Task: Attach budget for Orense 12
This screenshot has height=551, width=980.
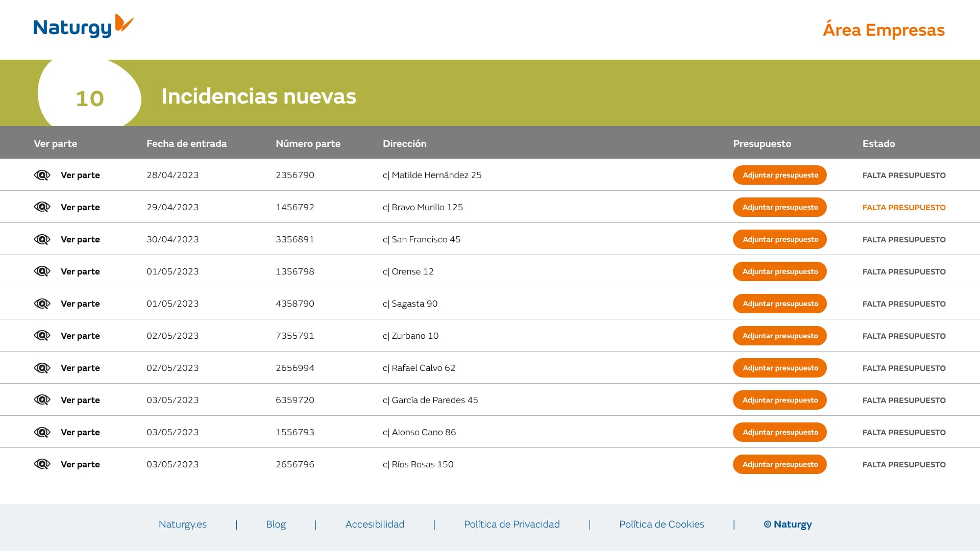Action: click(779, 271)
